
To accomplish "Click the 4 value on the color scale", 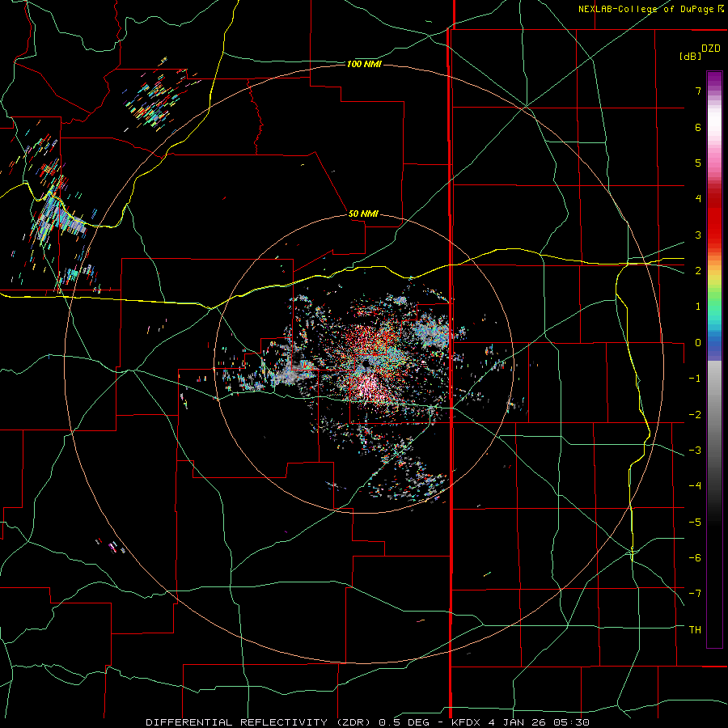I will click(698, 199).
